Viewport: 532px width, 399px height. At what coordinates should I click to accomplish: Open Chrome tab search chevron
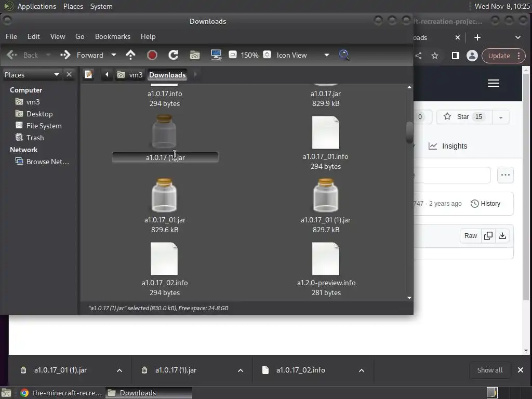[x=518, y=37]
